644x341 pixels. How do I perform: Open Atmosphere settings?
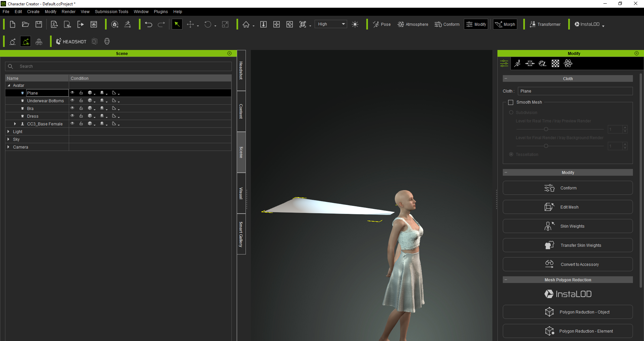coord(413,24)
